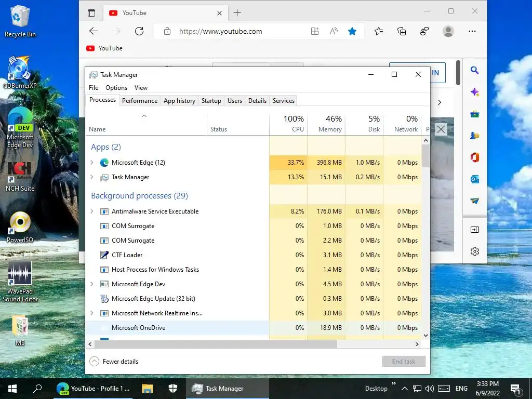Image resolution: width=532 pixels, height=399 pixels.
Task: Click the End task button
Action: tap(404, 362)
